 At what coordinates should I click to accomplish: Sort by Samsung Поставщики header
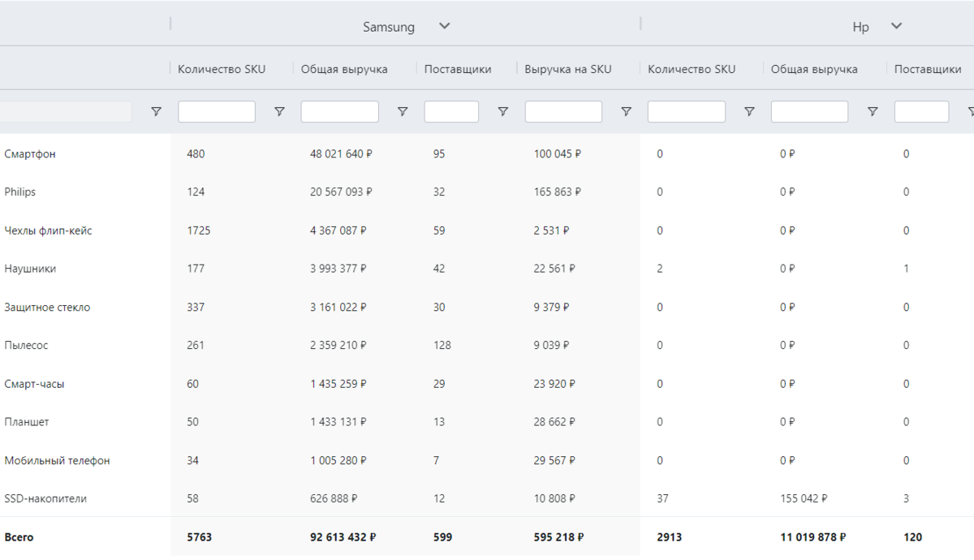458,69
